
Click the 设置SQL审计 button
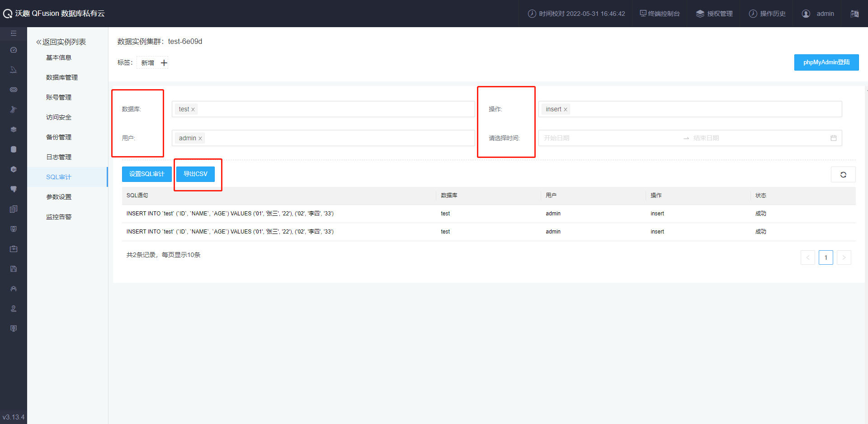point(146,174)
